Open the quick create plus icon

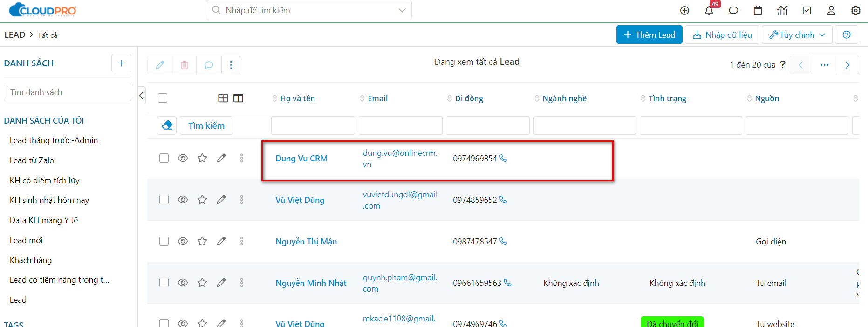coord(684,10)
